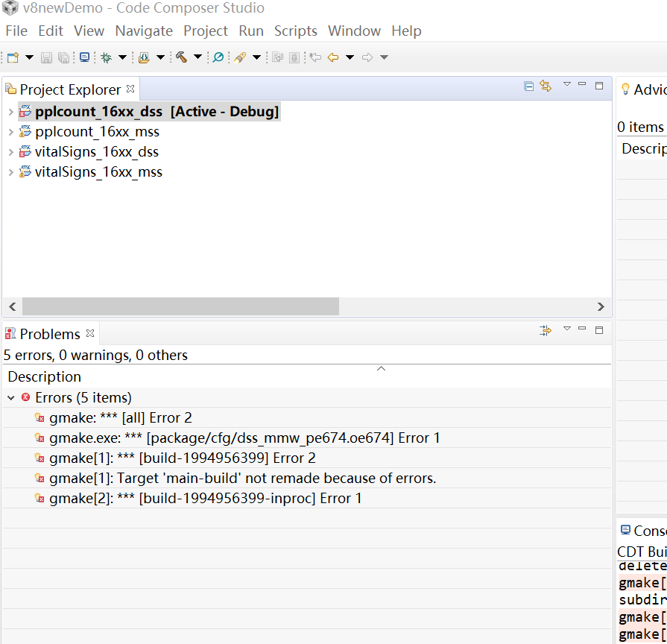Close the Problems tab

(89, 333)
